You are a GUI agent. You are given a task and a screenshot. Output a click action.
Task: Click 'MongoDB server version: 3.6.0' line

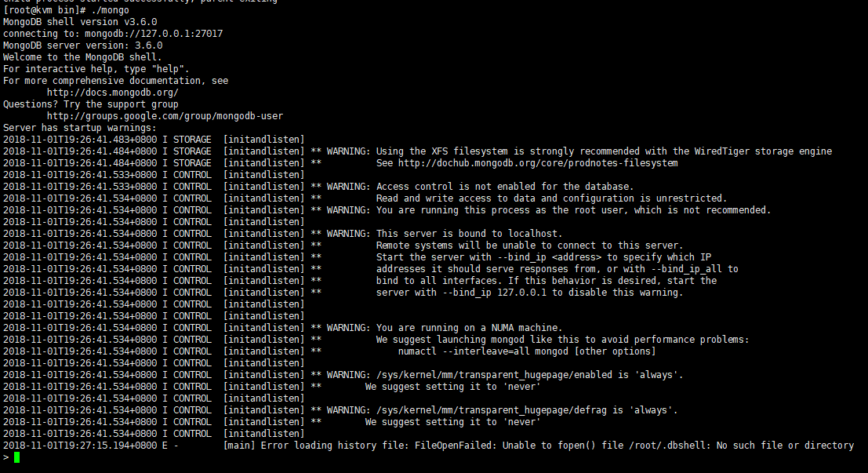coord(83,45)
